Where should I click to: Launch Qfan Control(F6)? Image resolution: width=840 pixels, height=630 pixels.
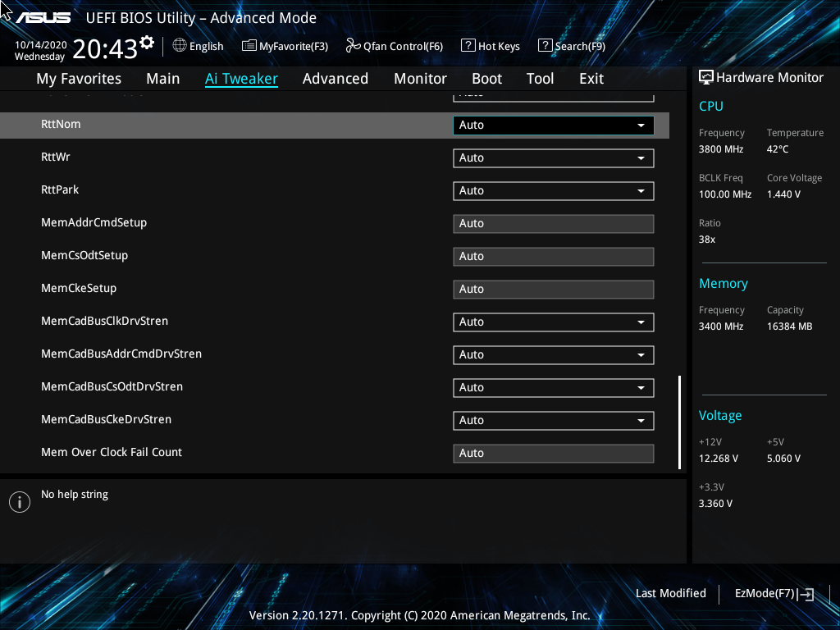click(403, 46)
